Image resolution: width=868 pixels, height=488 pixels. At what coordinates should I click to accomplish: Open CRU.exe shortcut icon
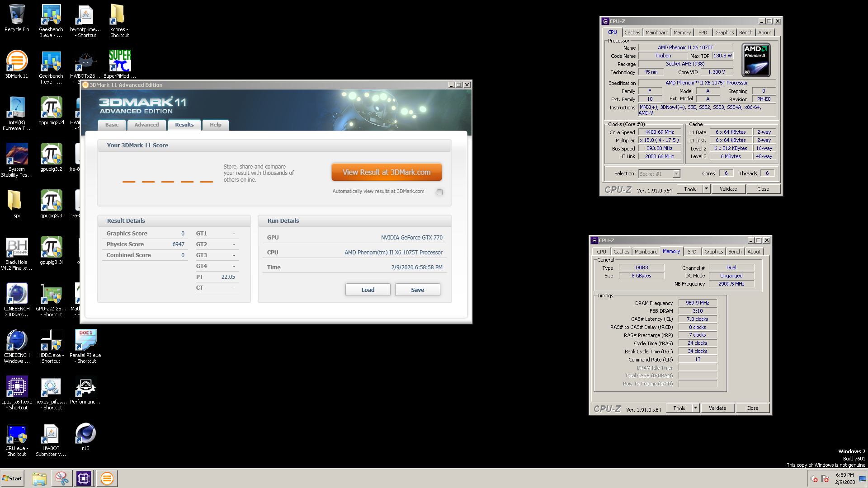click(x=17, y=440)
